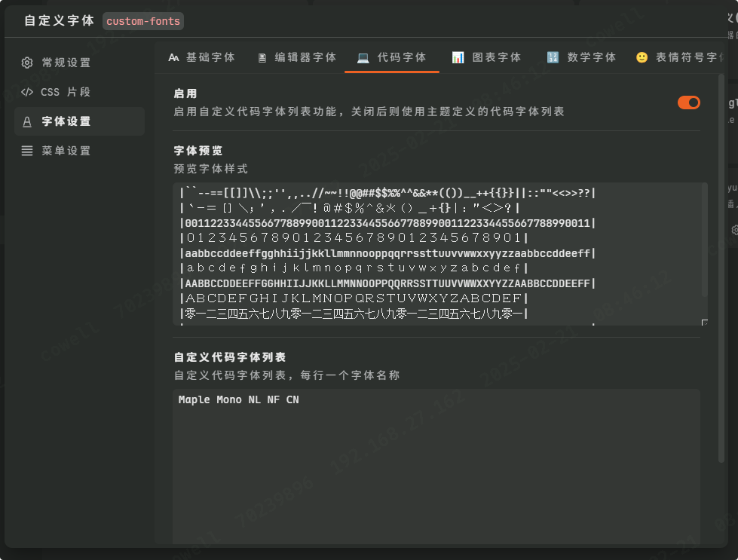
Task: Click the letter A icon beside 字体设置
Action: point(27,122)
